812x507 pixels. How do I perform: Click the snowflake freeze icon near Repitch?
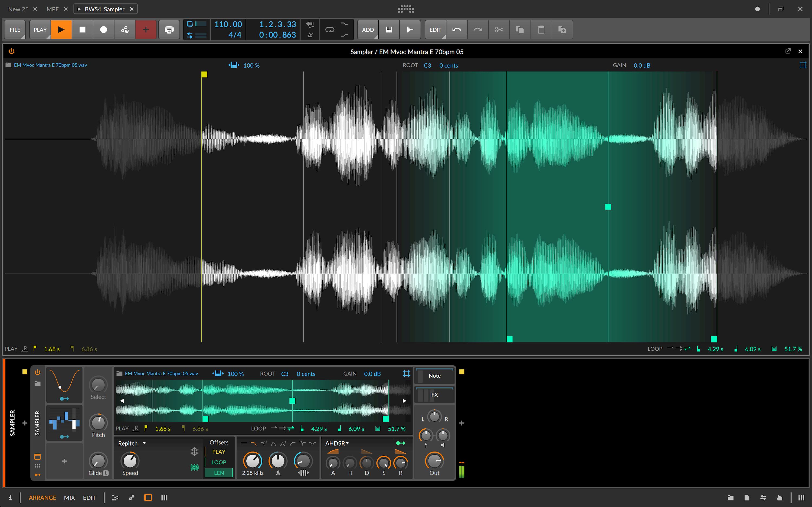pyautogui.click(x=194, y=452)
